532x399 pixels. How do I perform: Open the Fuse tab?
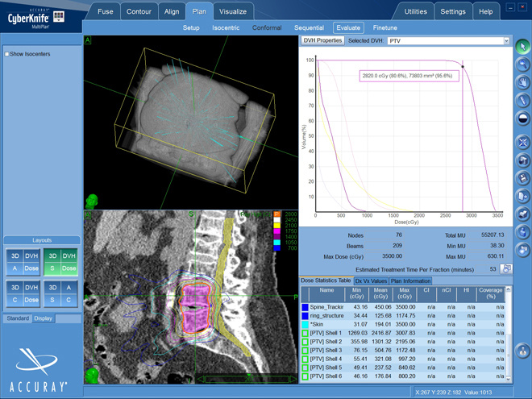[105, 11]
